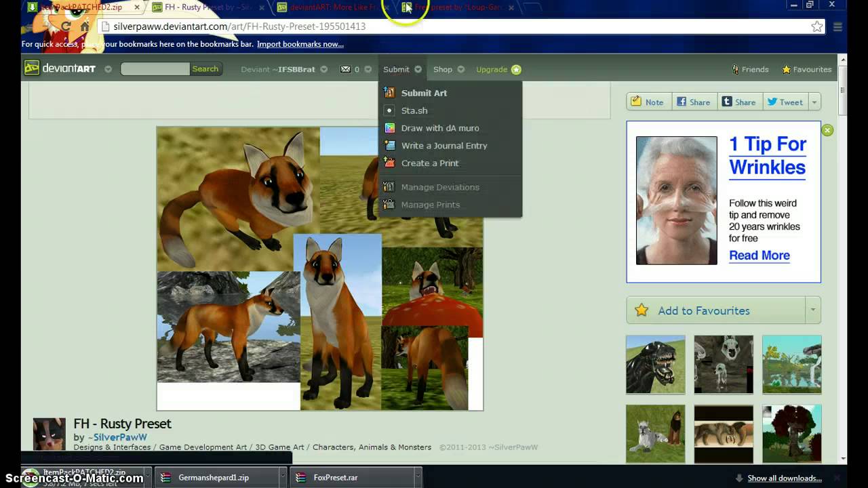Close the wrinkles ad
This screenshot has width=868, height=488.
pos(827,130)
